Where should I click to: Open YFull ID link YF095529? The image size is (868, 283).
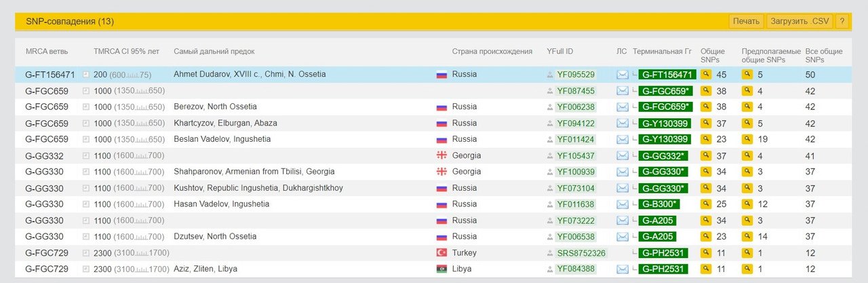(x=576, y=75)
